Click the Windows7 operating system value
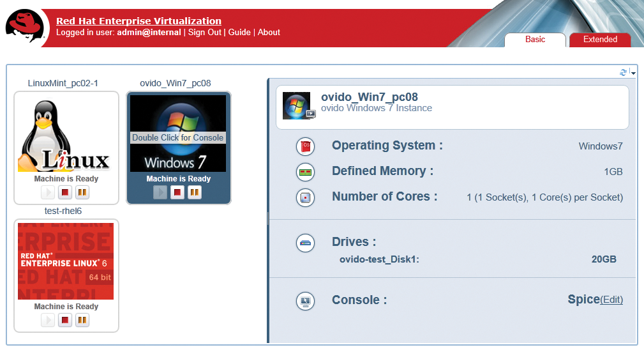Screen dimensions: 644x352 click(x=601, y=146)
